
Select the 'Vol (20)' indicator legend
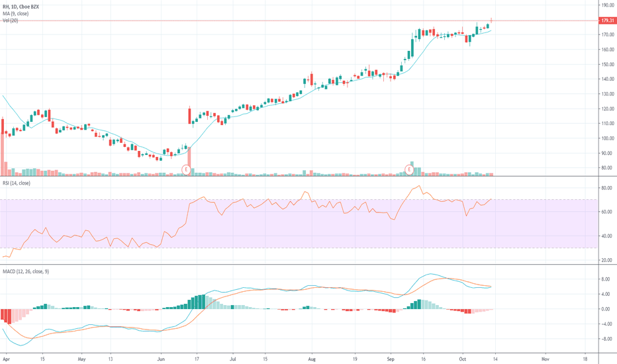[x=10, y=21]
